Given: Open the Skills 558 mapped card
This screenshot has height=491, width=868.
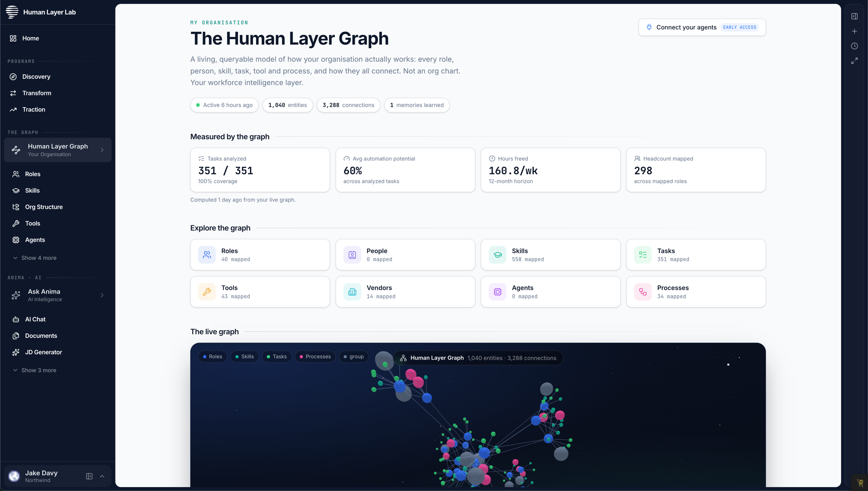Looking at the screenshot, I should click(x=551, y=255).
